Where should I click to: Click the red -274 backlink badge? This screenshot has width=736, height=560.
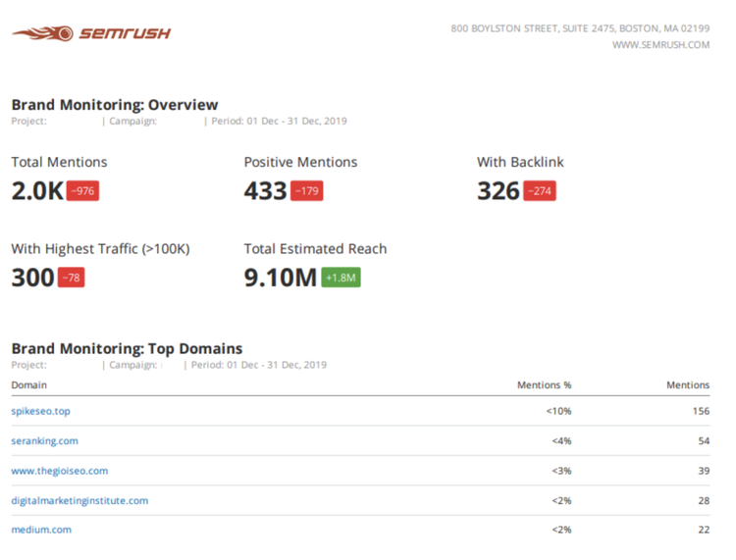coord(540,191)
